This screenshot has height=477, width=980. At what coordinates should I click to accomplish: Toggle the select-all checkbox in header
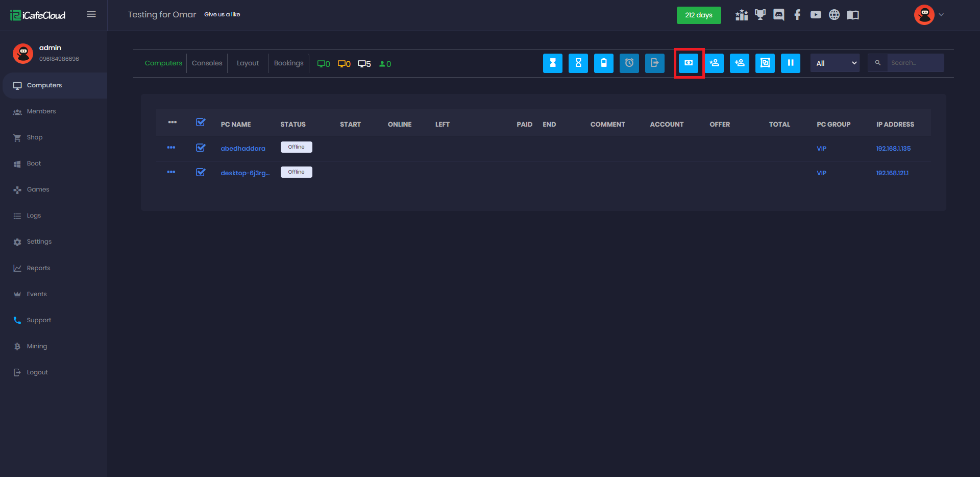(x=201, y=123)
